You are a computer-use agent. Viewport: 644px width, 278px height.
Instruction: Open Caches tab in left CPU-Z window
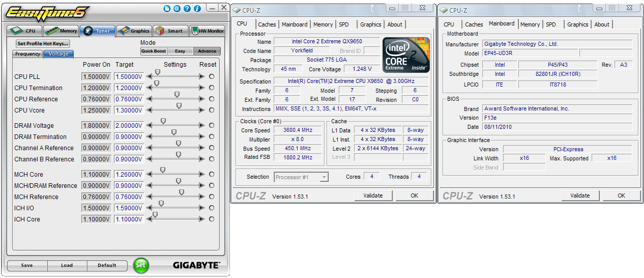[267, 24]
